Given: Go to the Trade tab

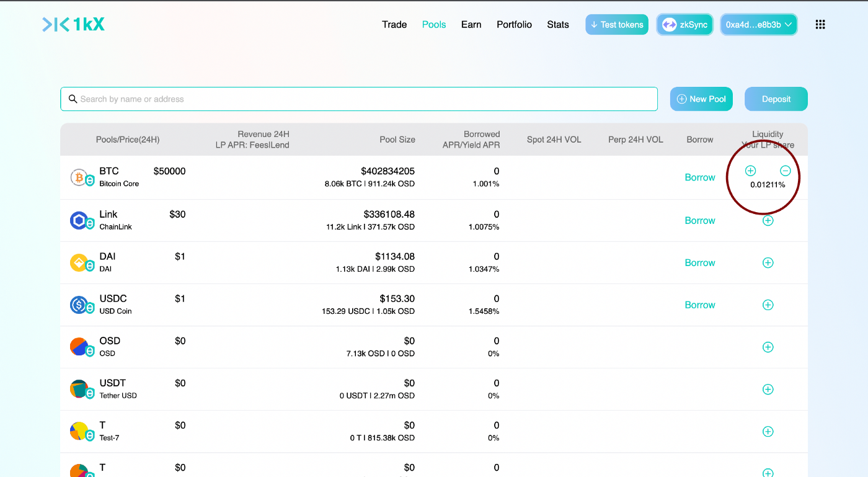Looking at the screenshot, I should [x=394, y=25].
